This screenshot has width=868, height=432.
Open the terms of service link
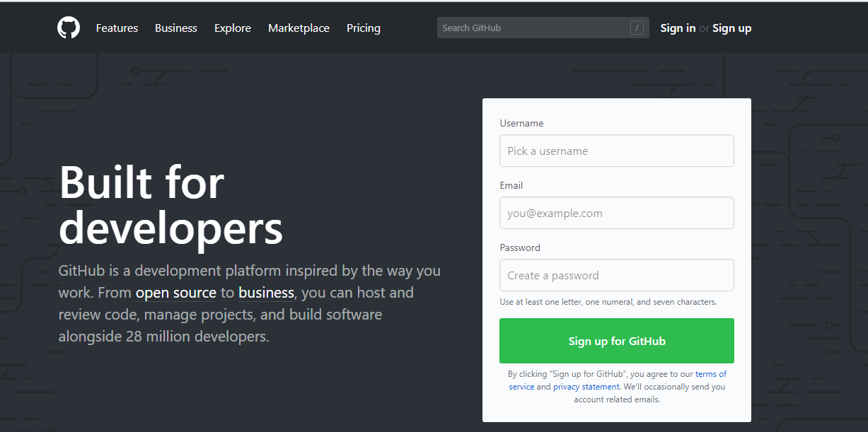click(x=618, y=380)
